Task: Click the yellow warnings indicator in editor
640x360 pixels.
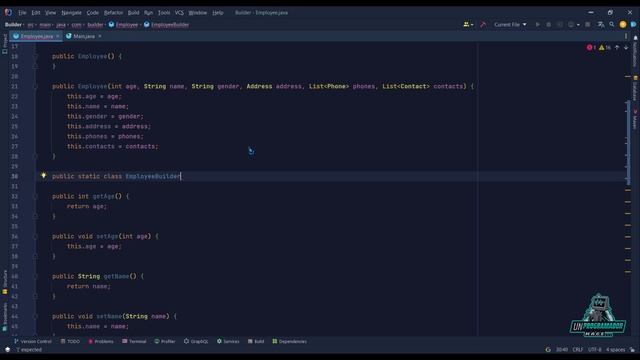Action: (605, 48)
